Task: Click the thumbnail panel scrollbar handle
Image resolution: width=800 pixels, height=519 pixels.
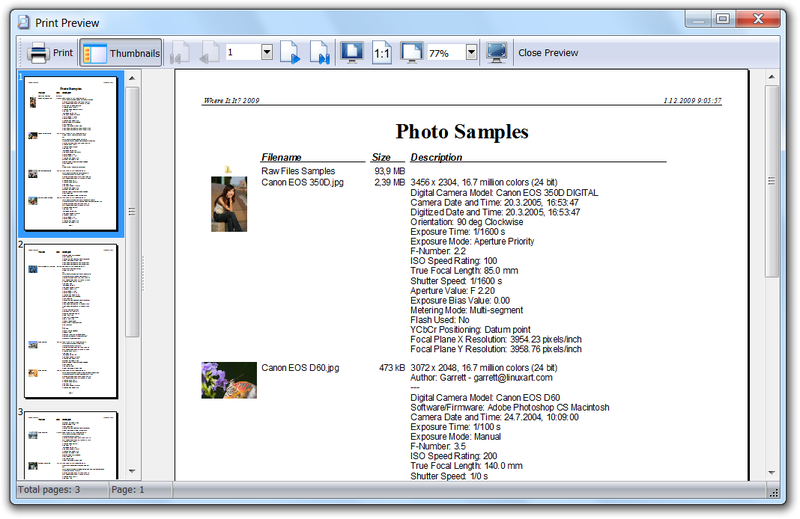Action: pyautogui.click(x=132, y=211)
